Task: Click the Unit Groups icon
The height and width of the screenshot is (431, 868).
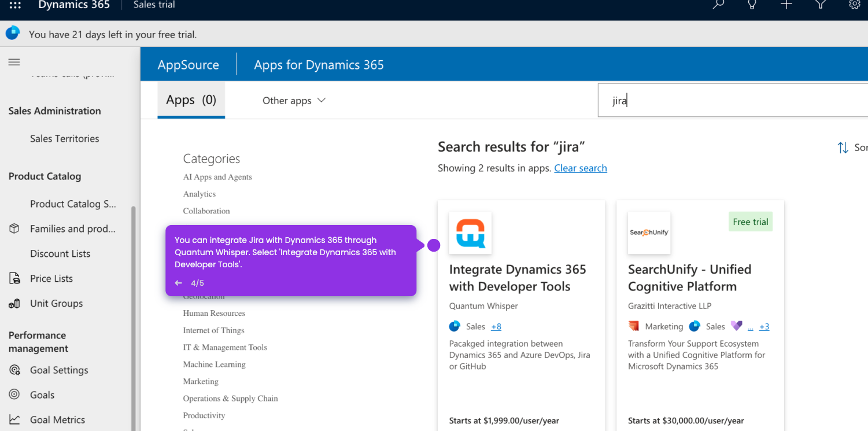Action: 14,303
